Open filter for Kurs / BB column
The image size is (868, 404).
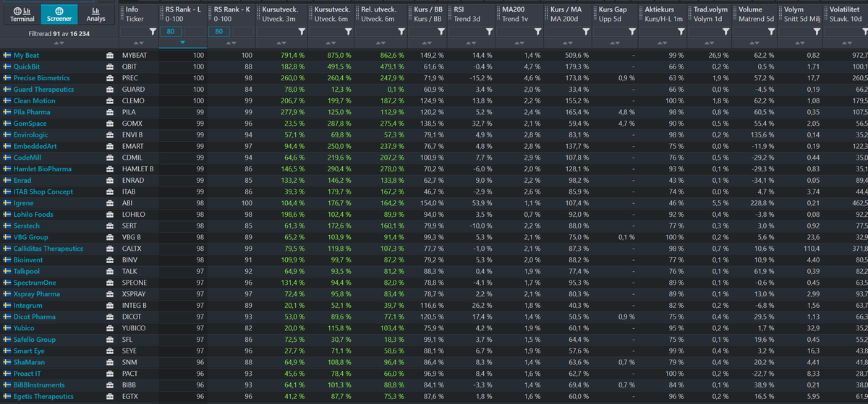(442, 32)
